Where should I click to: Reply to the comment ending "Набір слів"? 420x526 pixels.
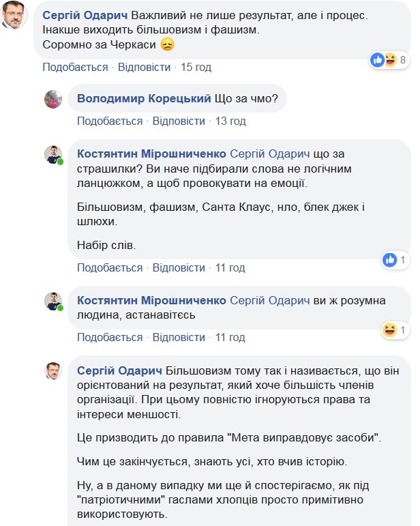[179, 267]
